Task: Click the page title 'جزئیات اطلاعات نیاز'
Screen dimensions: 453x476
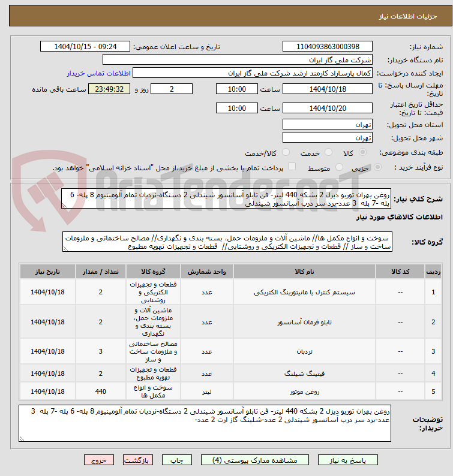Action: pos(408,16)
